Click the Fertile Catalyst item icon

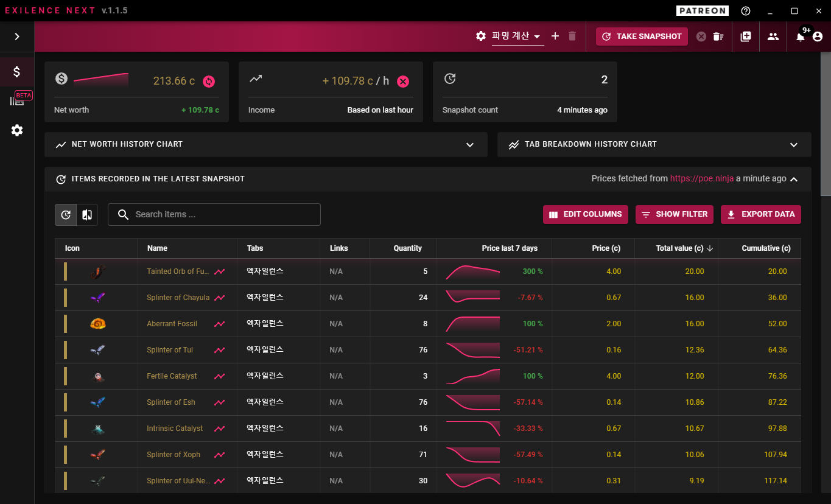click(97, 376)
